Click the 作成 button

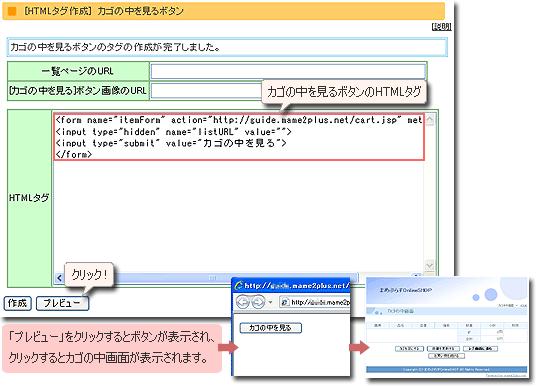tap(17, 303)
